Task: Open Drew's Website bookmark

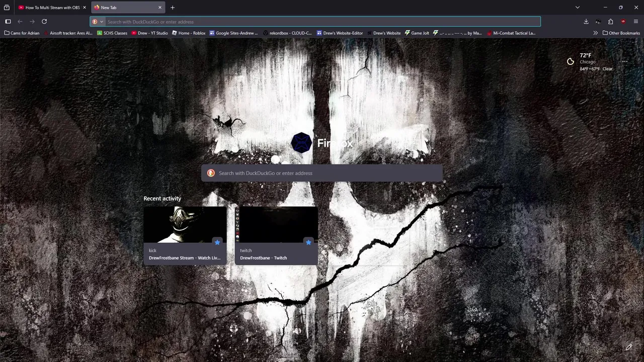Action: point(384,33)
